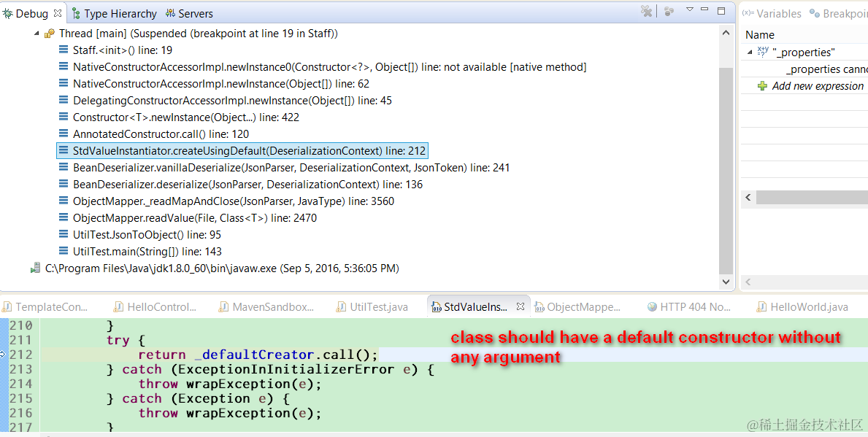Click Add new expression
Image resolution: width=868 pixels, height=437 pixels.
coord(818,86)
